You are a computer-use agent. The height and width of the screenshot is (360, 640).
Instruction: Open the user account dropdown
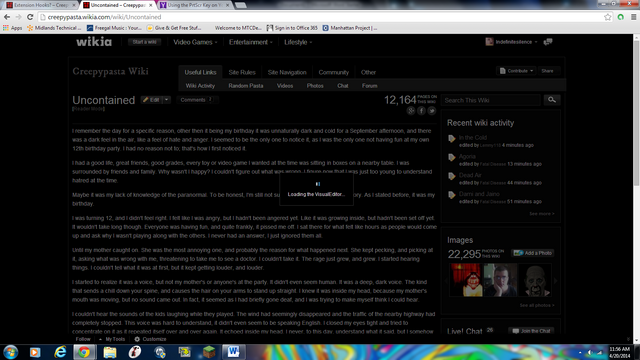[511, 42]
